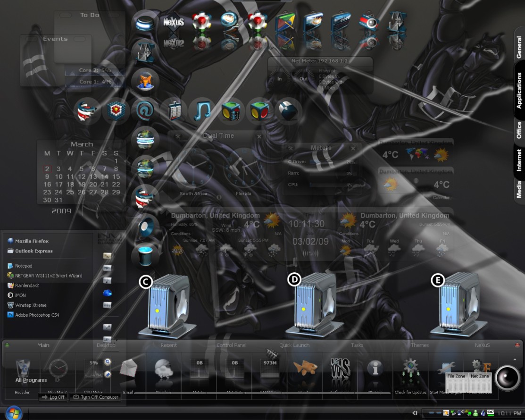Select the Net Zone tab
This screenshot has height=420, width=525.
click(480, 376)
